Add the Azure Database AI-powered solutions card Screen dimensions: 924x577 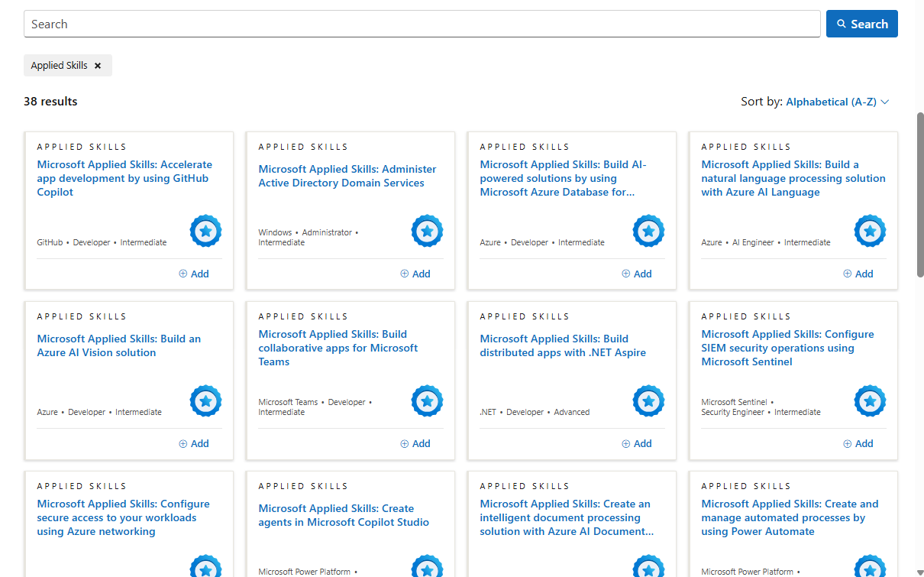(x=637, y=274)
